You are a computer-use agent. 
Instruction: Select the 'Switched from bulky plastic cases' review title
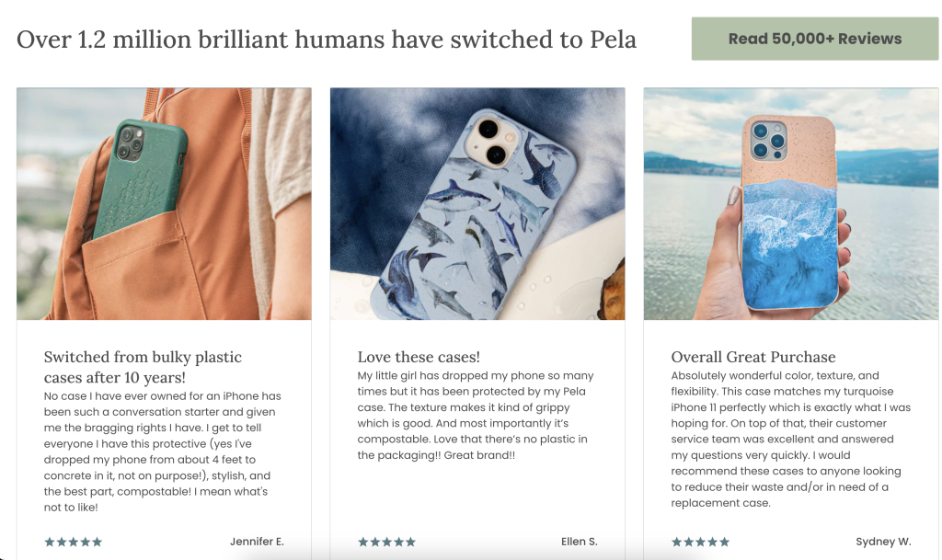pyautogui.click(x=143, y=367)
